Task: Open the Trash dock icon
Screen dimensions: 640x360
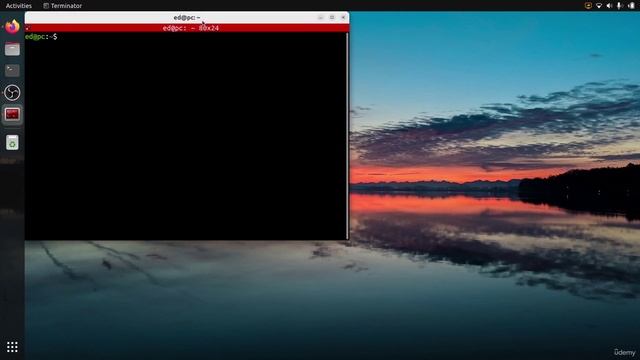Action: tap(12, 142)
